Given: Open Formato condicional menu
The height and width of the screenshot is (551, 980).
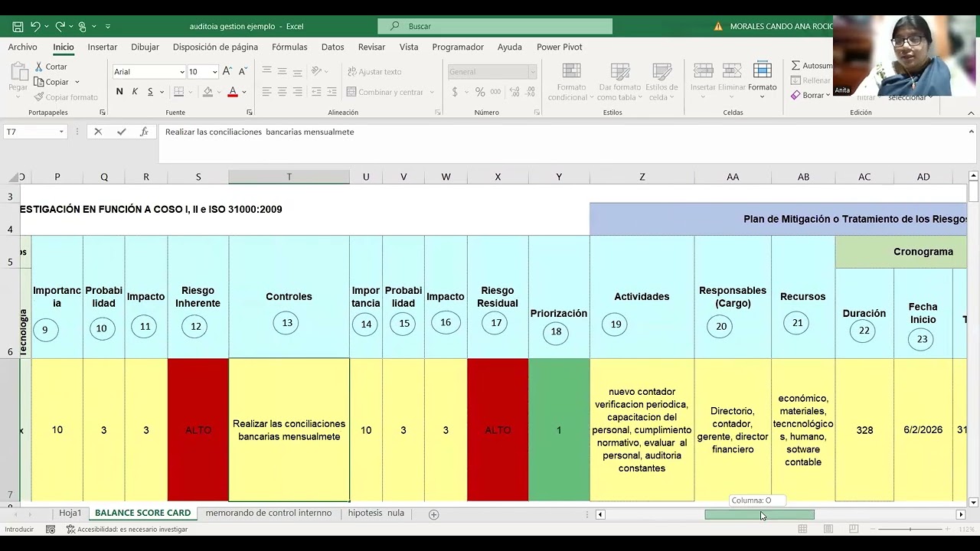Looking at the screenshot, I should coord(570,81).
